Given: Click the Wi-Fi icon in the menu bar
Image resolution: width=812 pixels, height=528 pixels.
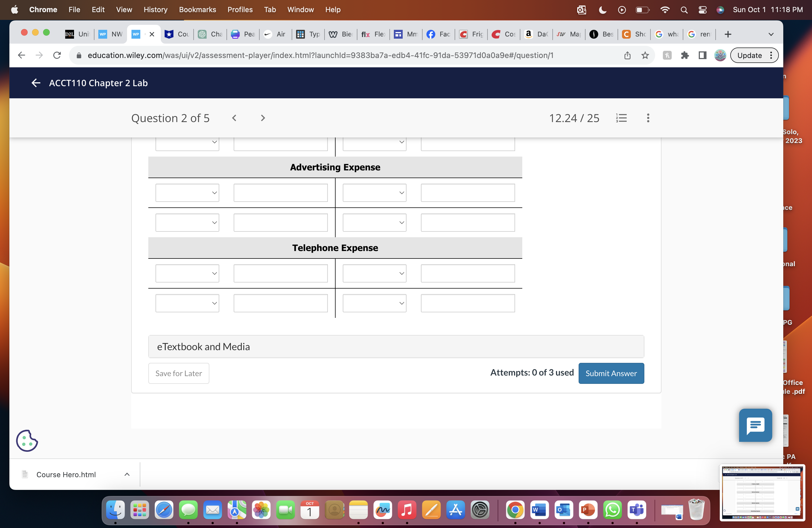Looking at the screenshot, I should [665, 10].
